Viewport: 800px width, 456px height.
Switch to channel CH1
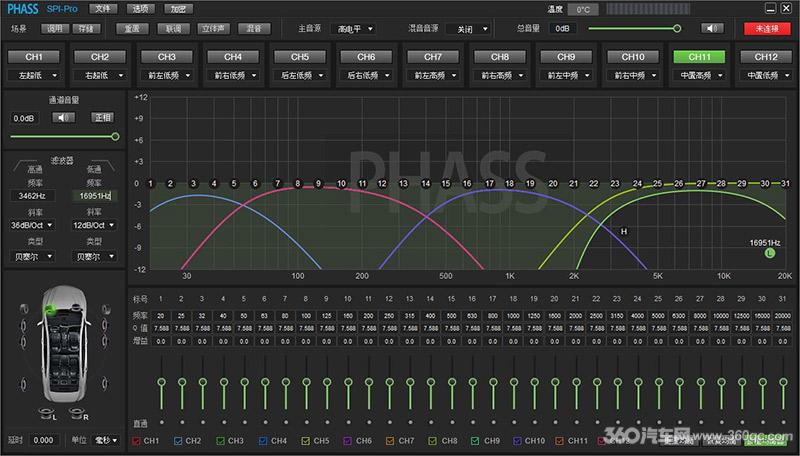click(34, 57)
